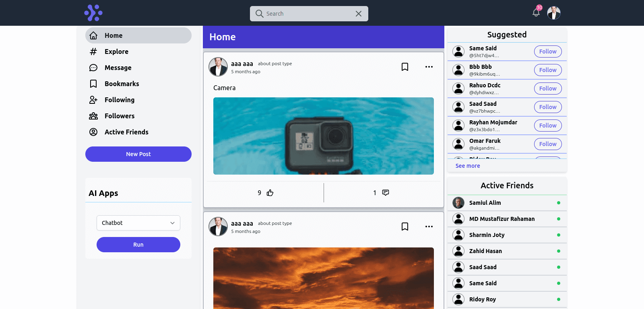Viewport: 644px width, 309px height.
Task: Open comments on the Camera post
Action: [x=386, y=193]
